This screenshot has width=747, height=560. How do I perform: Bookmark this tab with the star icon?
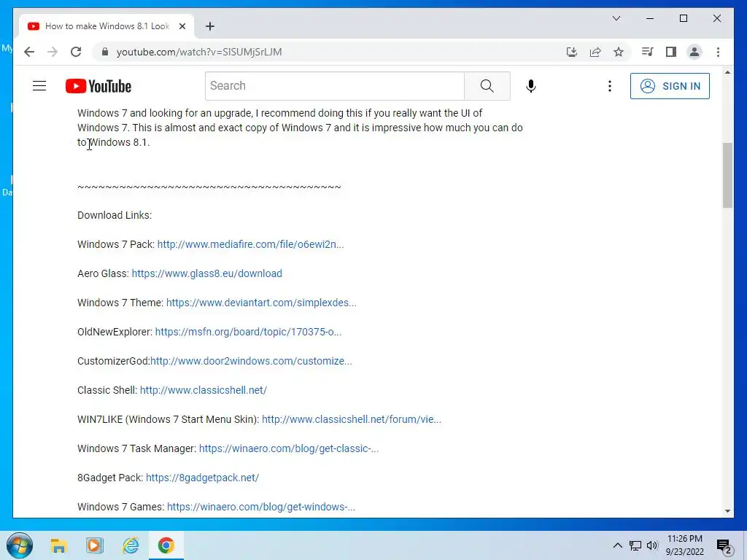point(619,52)
